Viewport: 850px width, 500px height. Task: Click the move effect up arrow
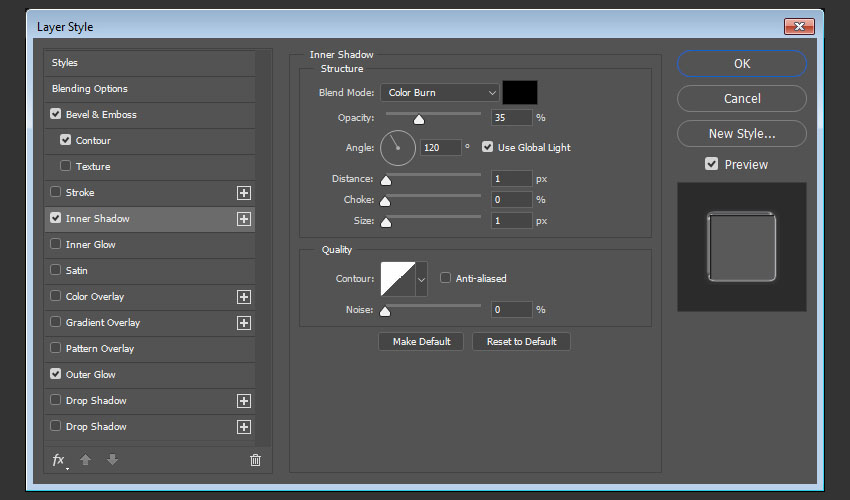87,460
